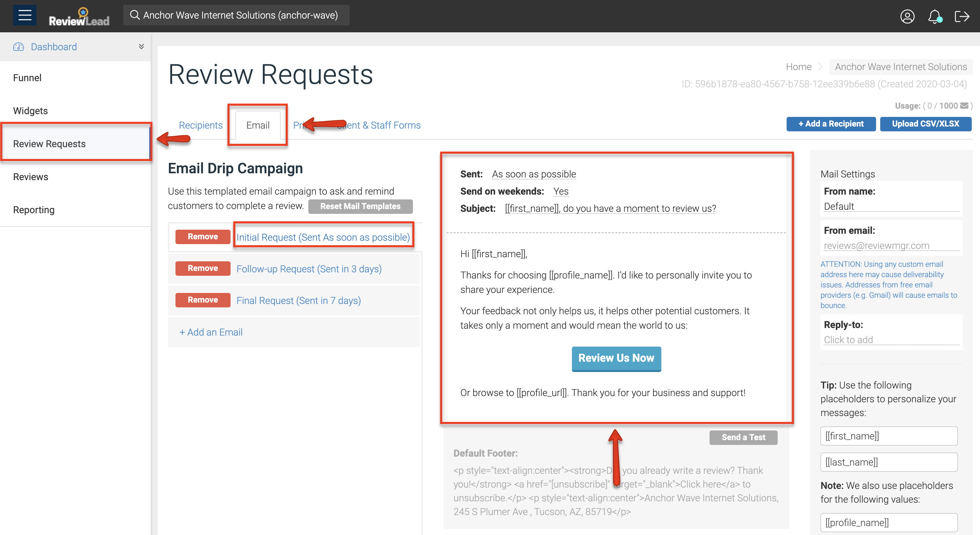980x535 pixels.
Task: Select the [[first_name]] placeholder box
Action: pyautogui.click(x=888, y=436)
